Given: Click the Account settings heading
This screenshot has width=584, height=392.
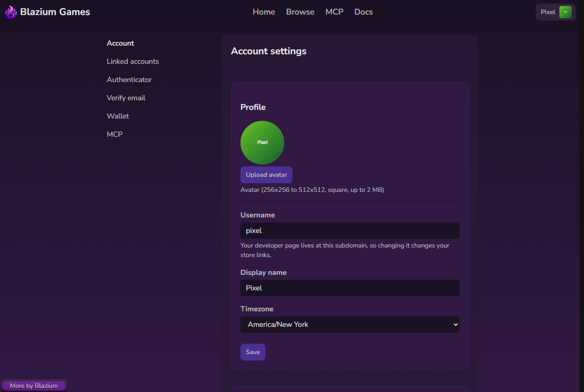Looking at the screenshot, I should tap(269, 51).
